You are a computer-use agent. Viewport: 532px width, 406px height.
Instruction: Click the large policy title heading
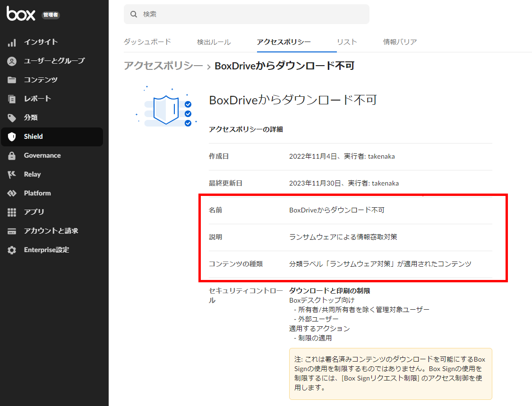(293, 100)
